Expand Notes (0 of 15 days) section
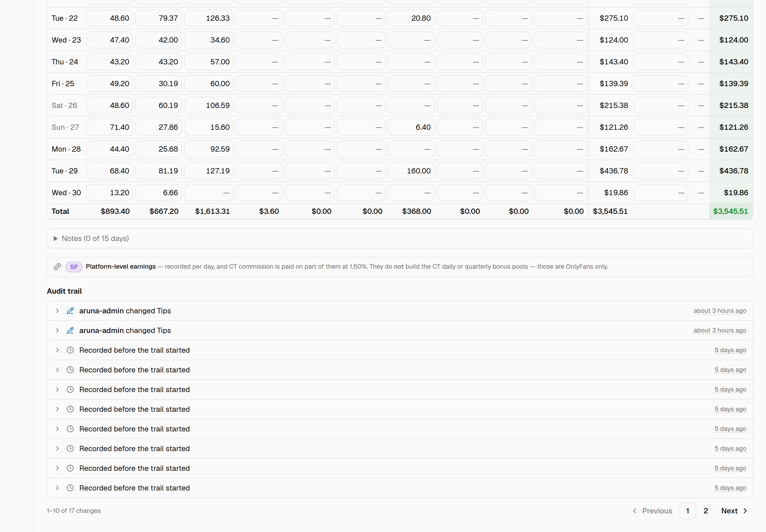 tap(400, 238)
